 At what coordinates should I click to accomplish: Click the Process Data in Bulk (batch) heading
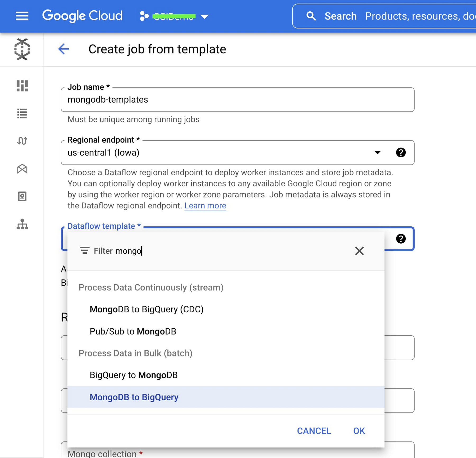(135, 354)
